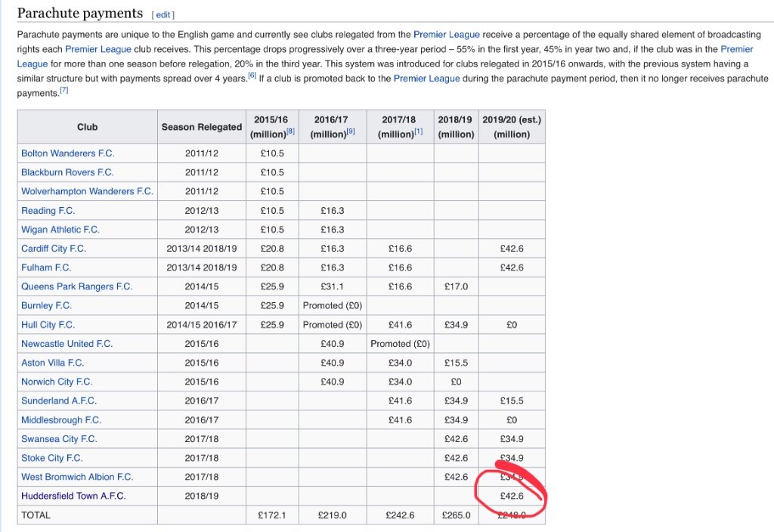This screenshot has height=532, width=774.
Task: Navigate to Sunderland A.F.C. page
Action: (x=59, y=401)
